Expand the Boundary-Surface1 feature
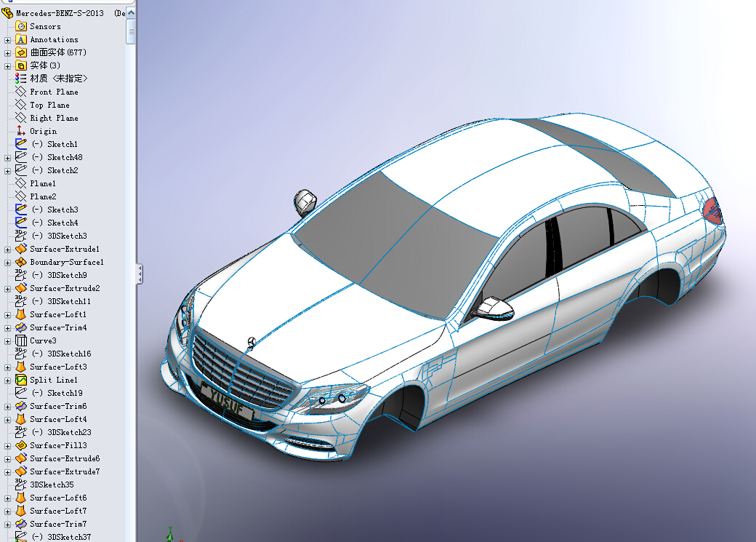Viewport: 756px width, 542px height. 8,263
